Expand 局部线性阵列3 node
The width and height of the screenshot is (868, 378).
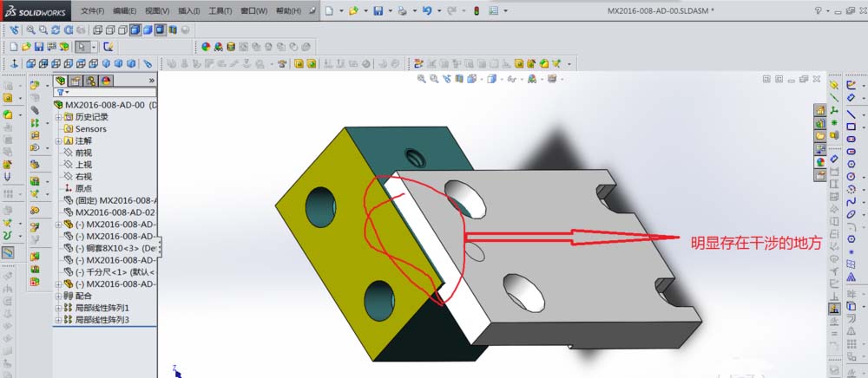pos(58,320)
